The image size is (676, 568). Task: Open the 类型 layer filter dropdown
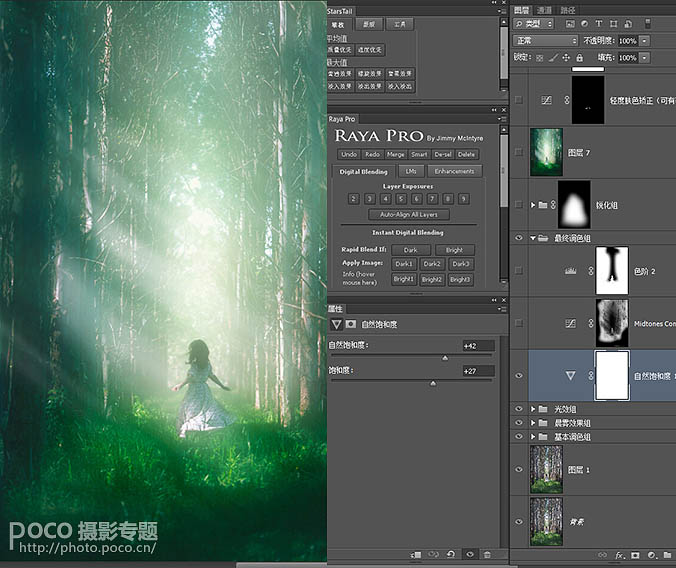point(534,24)
